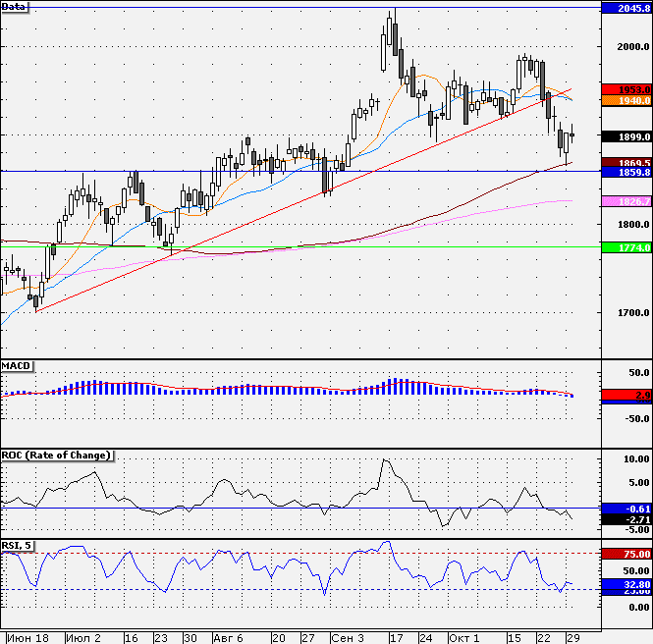Click the Data panel label

pos(15,7)
